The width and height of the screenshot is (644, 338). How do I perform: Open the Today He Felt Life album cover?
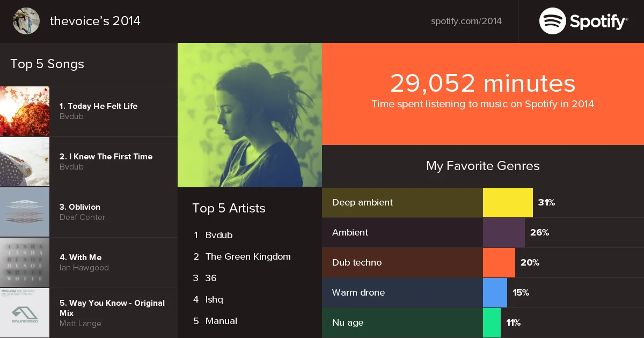point(25,111)
